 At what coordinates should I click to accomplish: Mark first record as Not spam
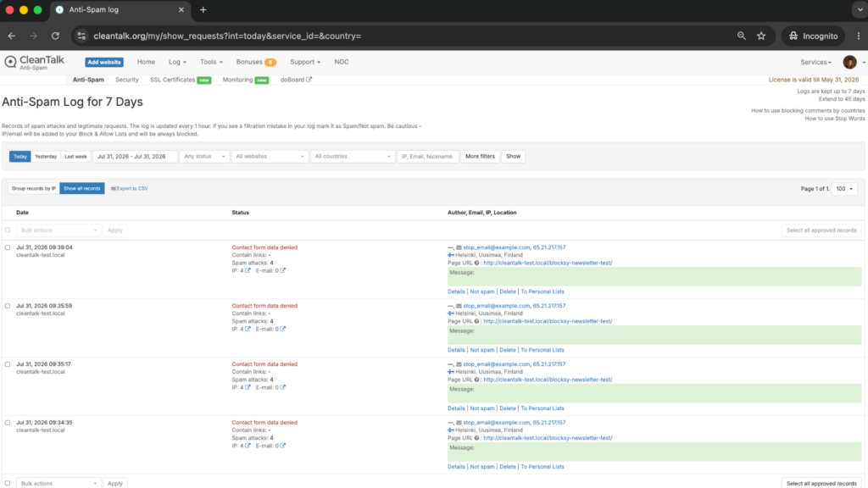[x=482, y=291]
